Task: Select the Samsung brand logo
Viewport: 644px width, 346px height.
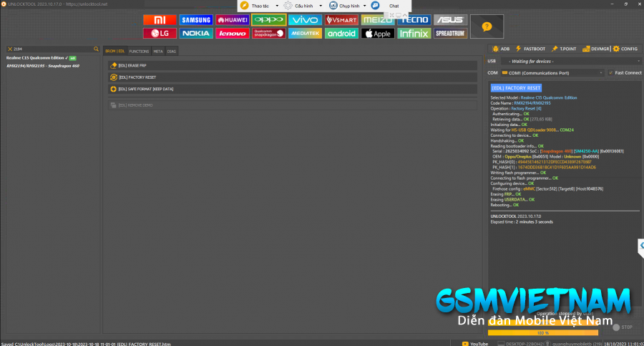Action: 196,20
